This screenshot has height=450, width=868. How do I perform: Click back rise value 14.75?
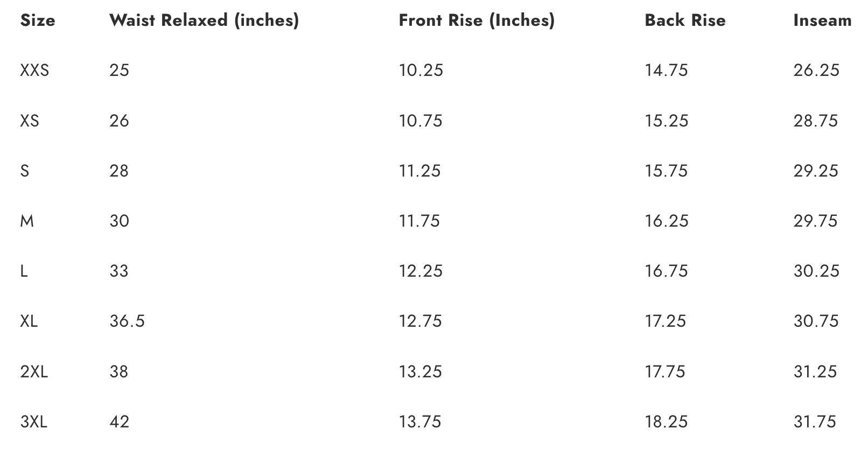(x=666, y=71)
